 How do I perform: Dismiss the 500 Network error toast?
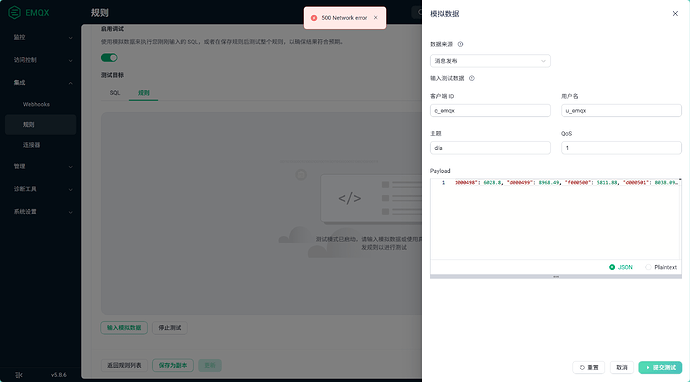tap(375, 18)
